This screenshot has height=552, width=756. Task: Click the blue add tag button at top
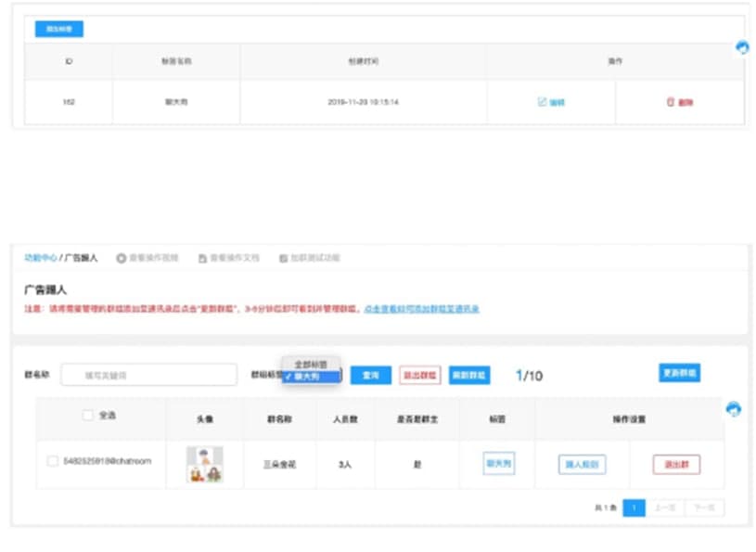point(59,29)
